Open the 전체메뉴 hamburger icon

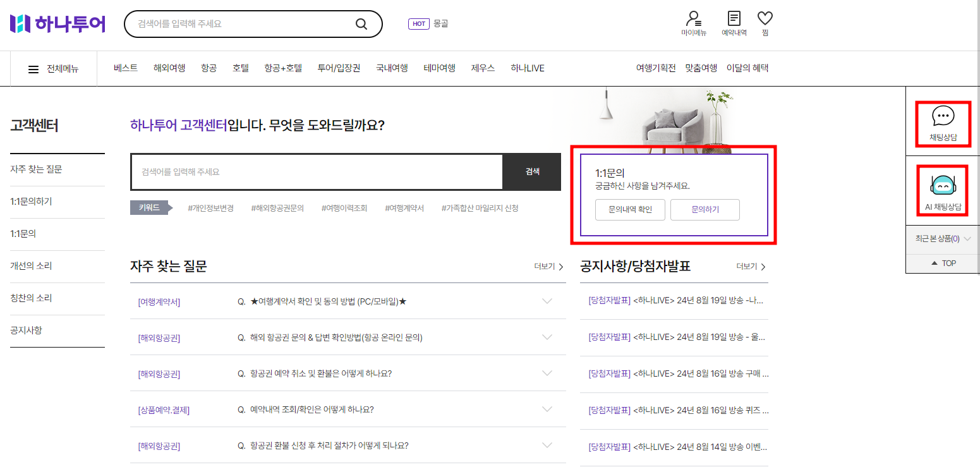[34, 68]
